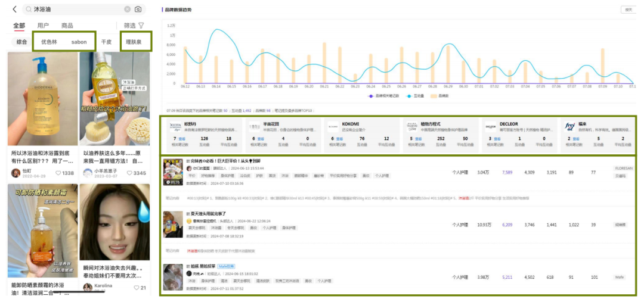Focus the 沐浴油 search input field
The width and height of the screenshot is (644, 302).
78,9
